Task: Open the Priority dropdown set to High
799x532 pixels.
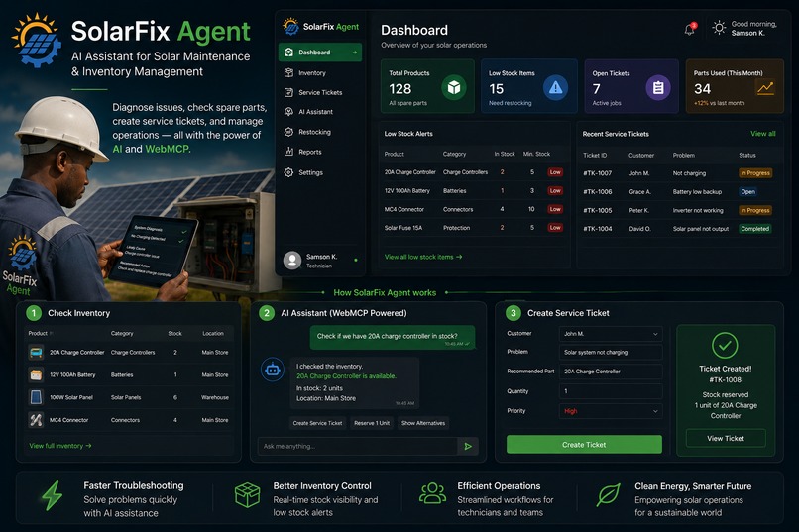Action: [611, 411]
